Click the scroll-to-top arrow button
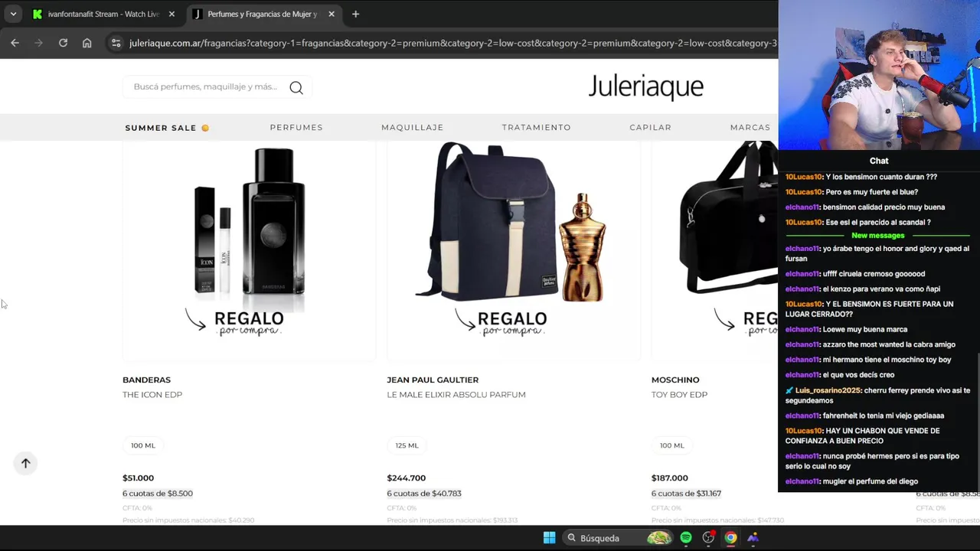The height and width of the screenshot is (551, 980). 25,463
